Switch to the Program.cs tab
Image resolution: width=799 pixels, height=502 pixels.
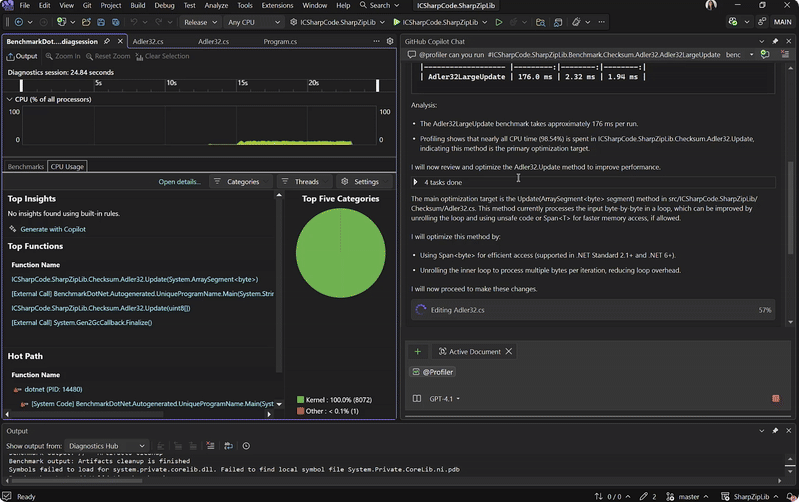pos(280,42)
